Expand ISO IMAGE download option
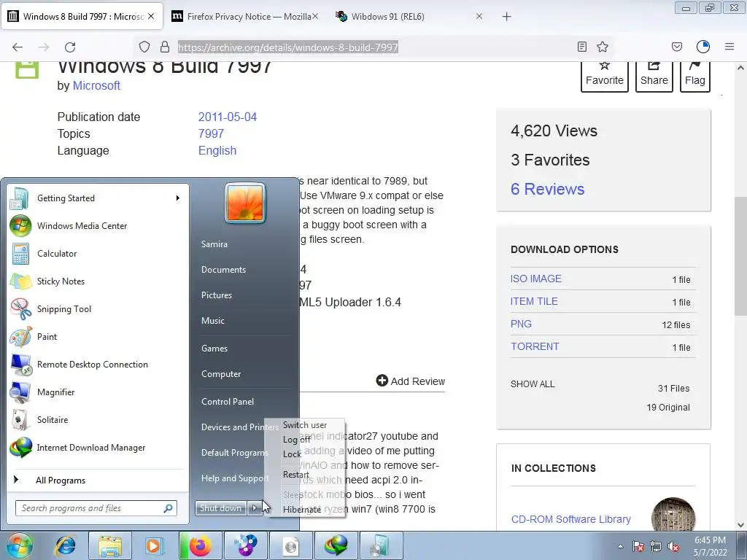 click(x=536, y=279)
